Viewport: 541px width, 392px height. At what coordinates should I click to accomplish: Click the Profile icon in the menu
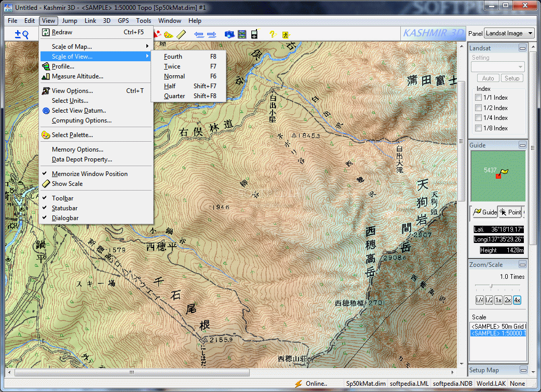(x=46, y=66)
